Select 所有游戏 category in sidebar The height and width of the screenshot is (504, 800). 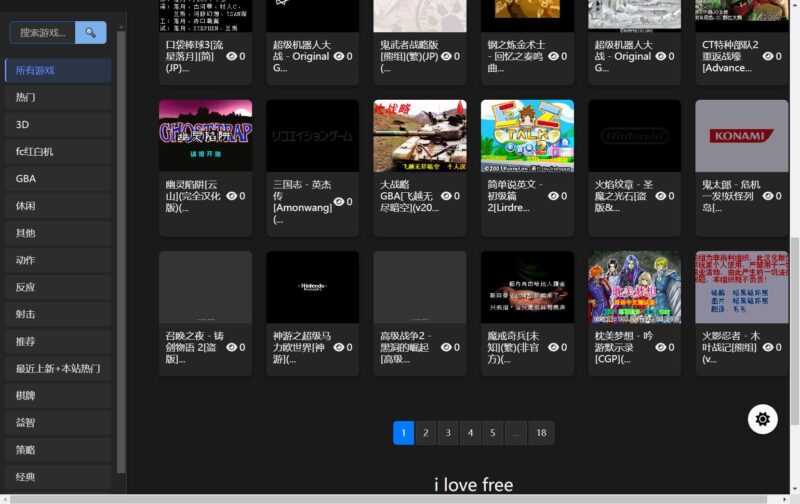point(58,70)
